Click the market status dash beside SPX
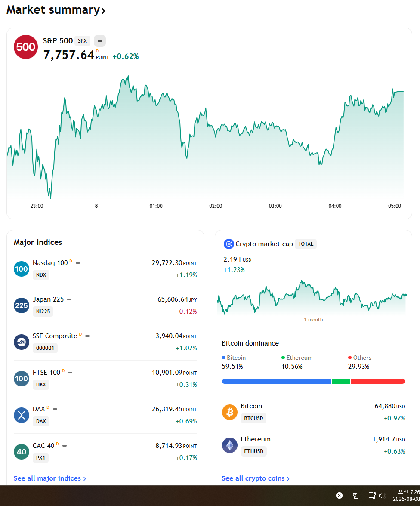This screenshot has height=506, width=420. click(x=100, y=41)
